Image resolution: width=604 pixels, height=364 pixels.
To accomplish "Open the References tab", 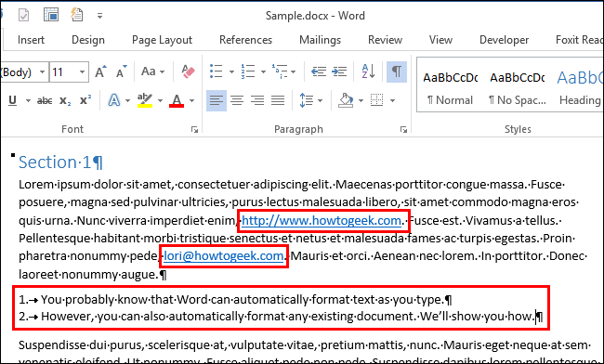I will point(245,40).
